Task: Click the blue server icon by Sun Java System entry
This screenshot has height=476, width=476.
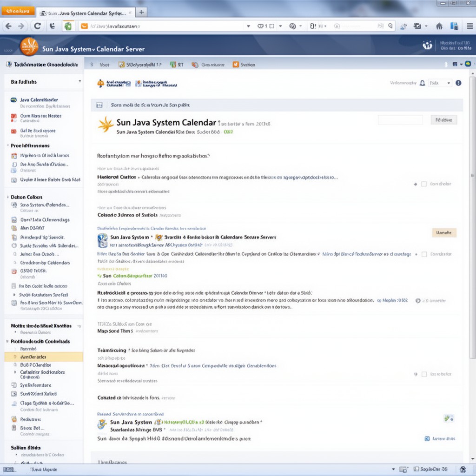Action: (103, 240)
